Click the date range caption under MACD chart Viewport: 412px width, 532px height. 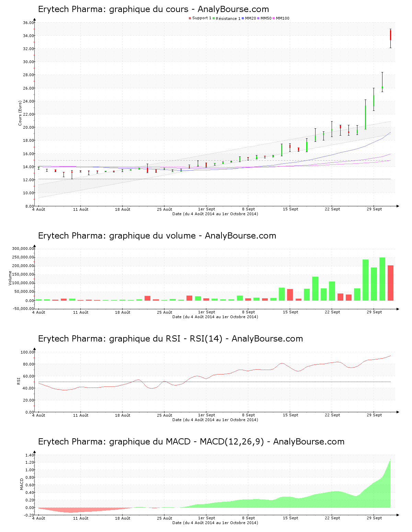[215, 523]
